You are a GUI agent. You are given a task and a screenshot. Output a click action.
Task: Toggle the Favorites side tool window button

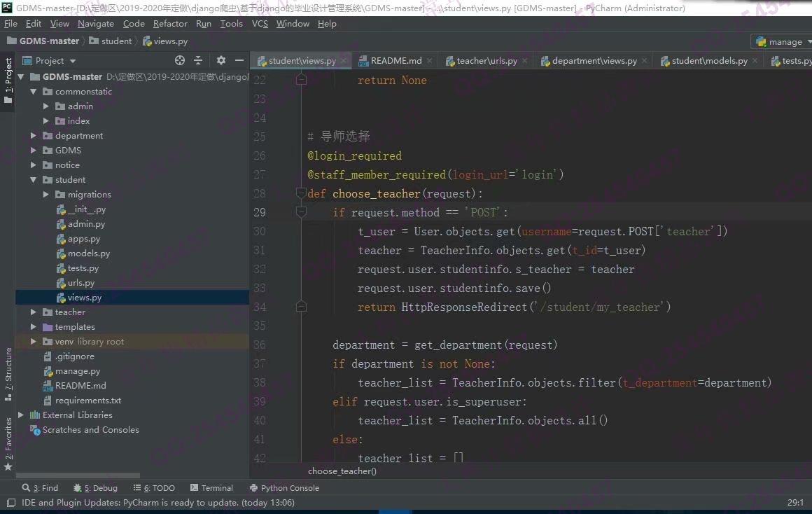[8, 443]
